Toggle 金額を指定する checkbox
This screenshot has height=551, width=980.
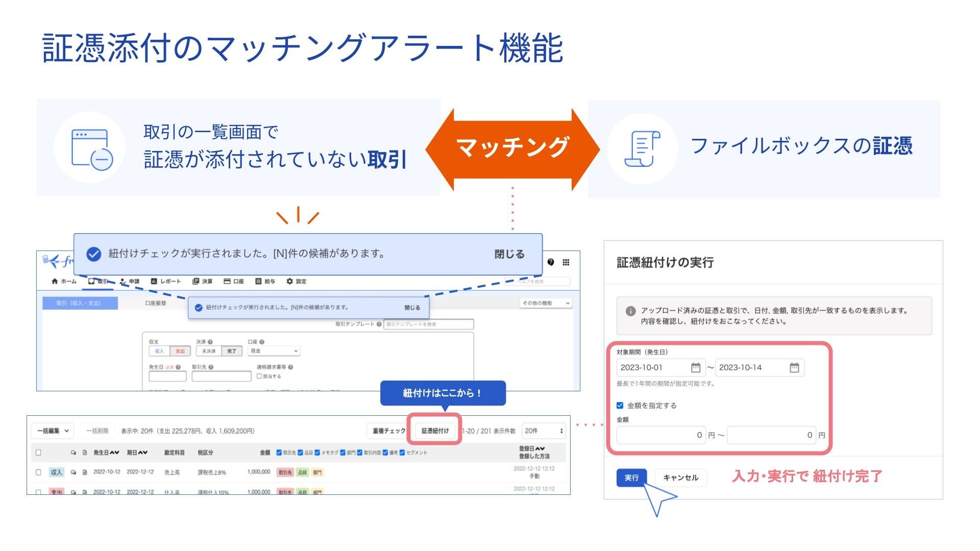pos(620,406)
